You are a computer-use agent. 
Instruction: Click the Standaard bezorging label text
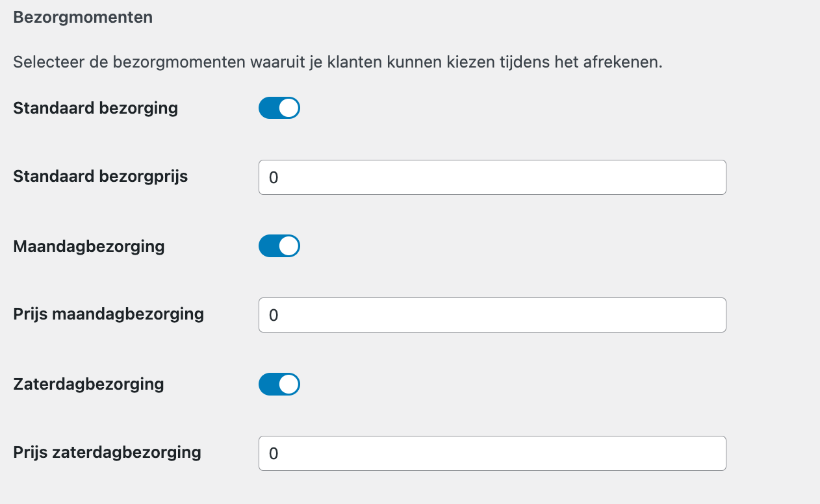point(95,108)
